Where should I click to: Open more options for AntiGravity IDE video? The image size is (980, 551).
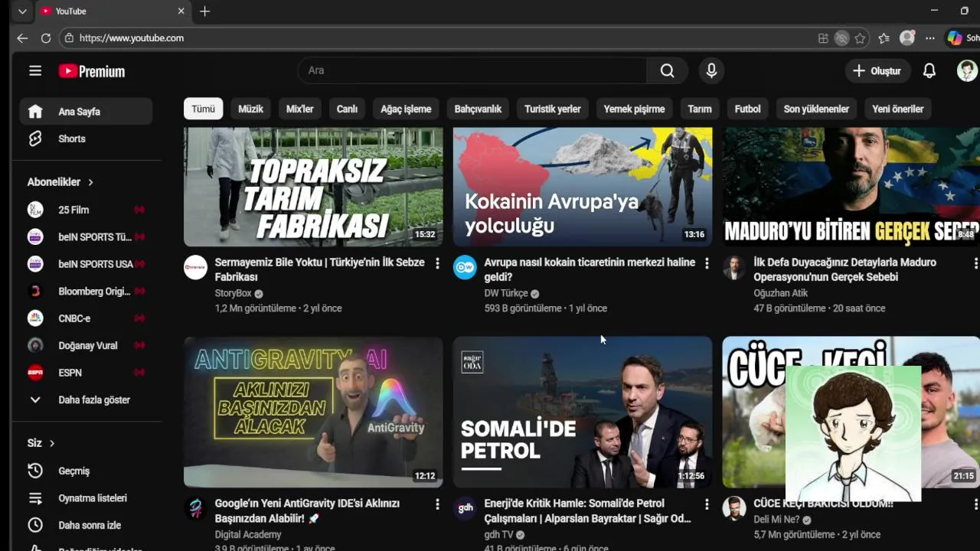click(x=437, y=504)
